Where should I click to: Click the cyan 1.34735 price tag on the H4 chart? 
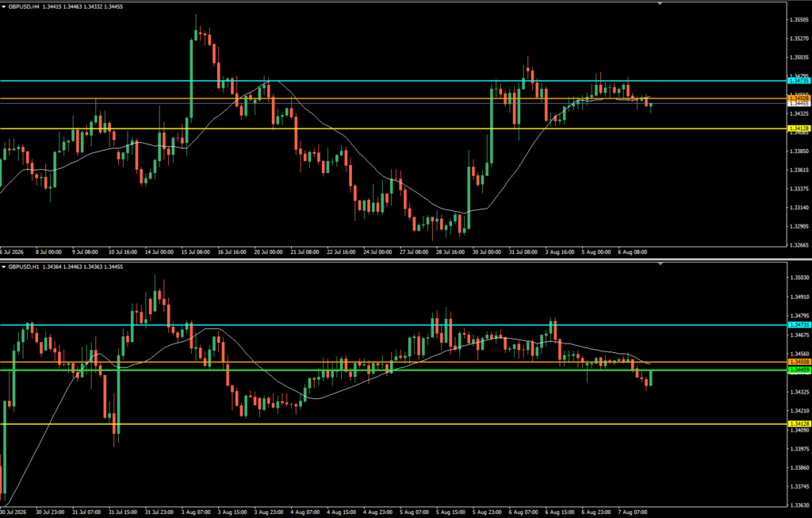coord(799,81)
